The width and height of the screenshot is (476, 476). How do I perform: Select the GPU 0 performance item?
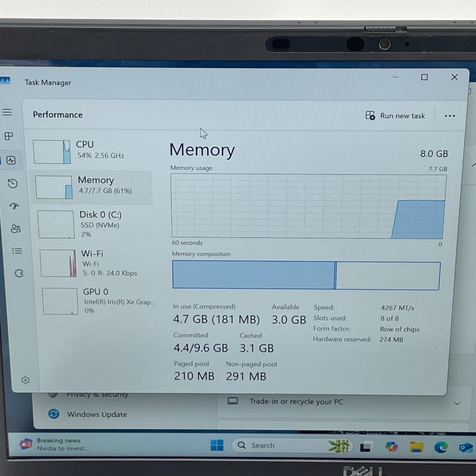[x=98, y=301]
